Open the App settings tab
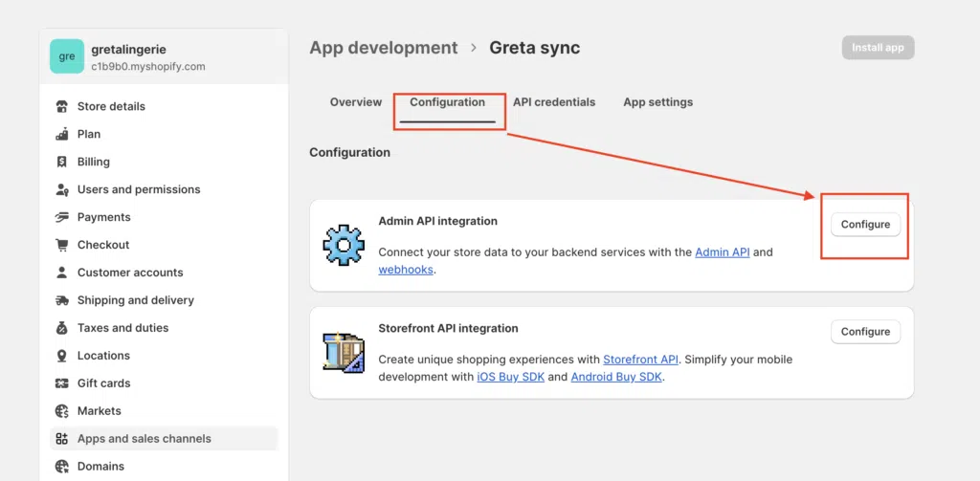 tap(658, 101)
